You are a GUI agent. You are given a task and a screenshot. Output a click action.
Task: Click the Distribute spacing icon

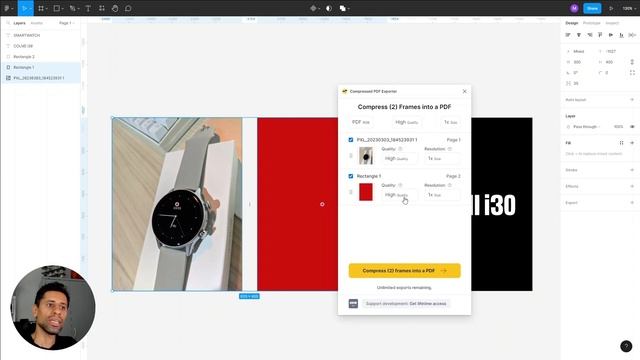click(632, 35)
